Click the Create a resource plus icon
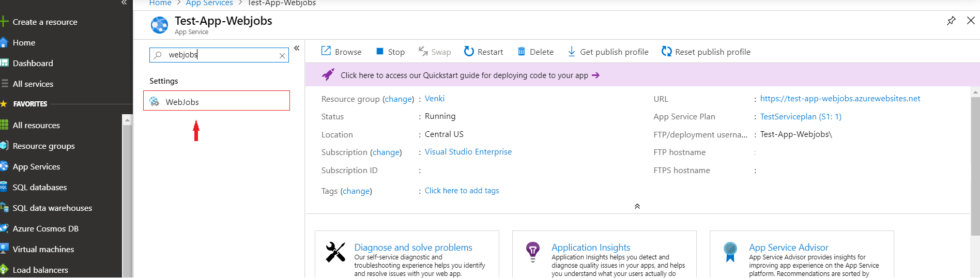 click(x=5, y=22)
